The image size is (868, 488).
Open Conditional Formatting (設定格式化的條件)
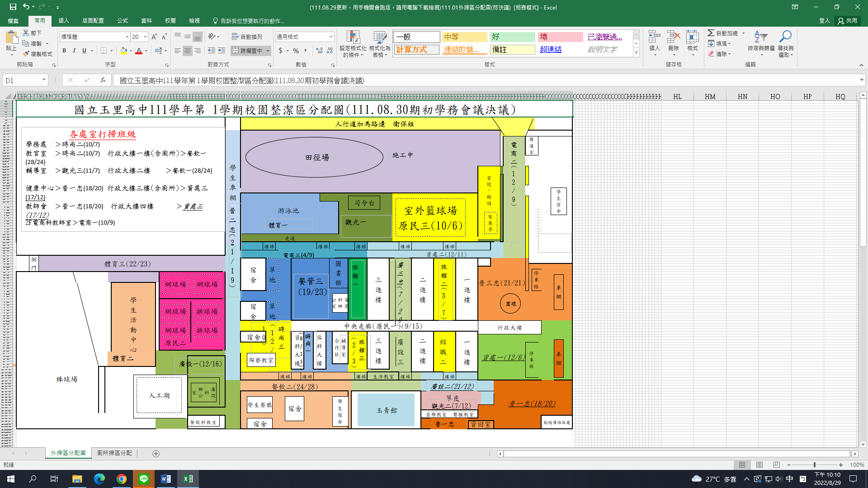tap(353, 44)
